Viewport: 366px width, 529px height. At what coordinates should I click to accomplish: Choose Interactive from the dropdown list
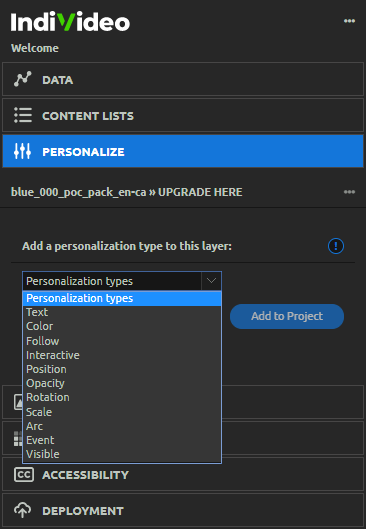coord(122,355)
